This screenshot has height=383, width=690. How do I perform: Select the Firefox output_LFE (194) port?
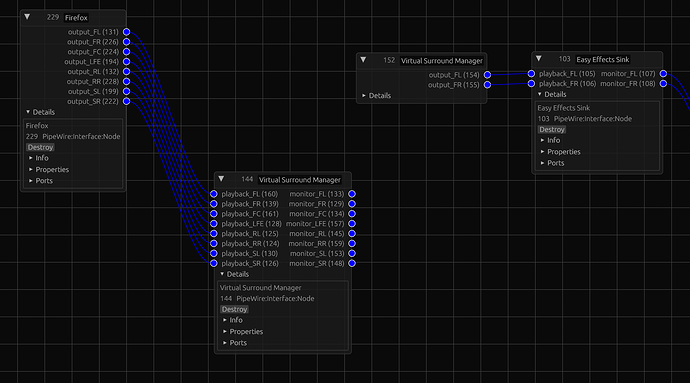click(x=127, y=62)
